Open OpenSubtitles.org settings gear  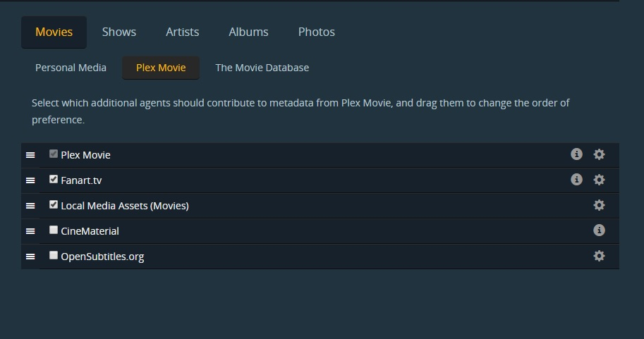pyautogui.click(x=599, y=256)
